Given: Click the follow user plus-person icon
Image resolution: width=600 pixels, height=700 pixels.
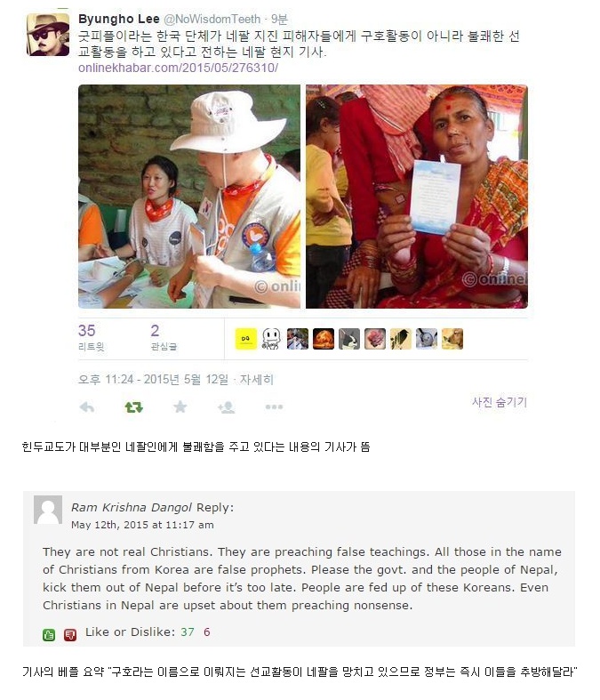Looking at the screenshot, I should point(227,406).
